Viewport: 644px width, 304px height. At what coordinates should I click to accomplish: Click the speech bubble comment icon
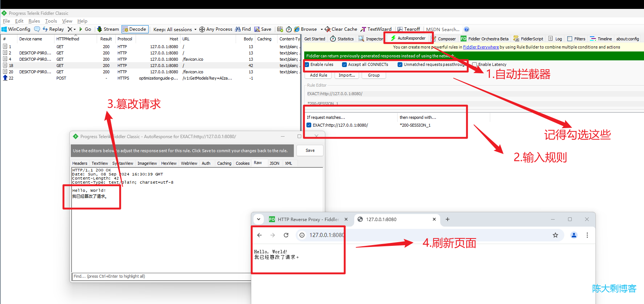tap(37, 29)
